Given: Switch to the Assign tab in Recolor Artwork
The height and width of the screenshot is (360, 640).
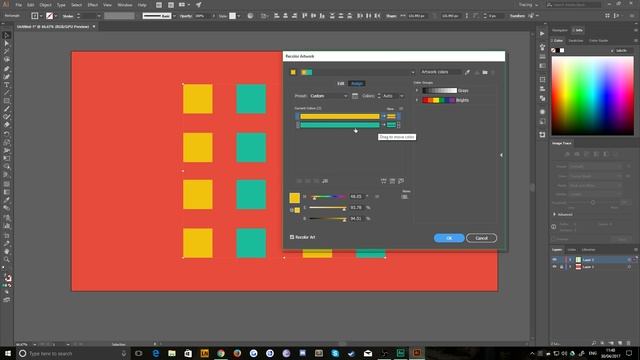Looking at the screenshot, I should pyautogui.click(x=357, y=83).
